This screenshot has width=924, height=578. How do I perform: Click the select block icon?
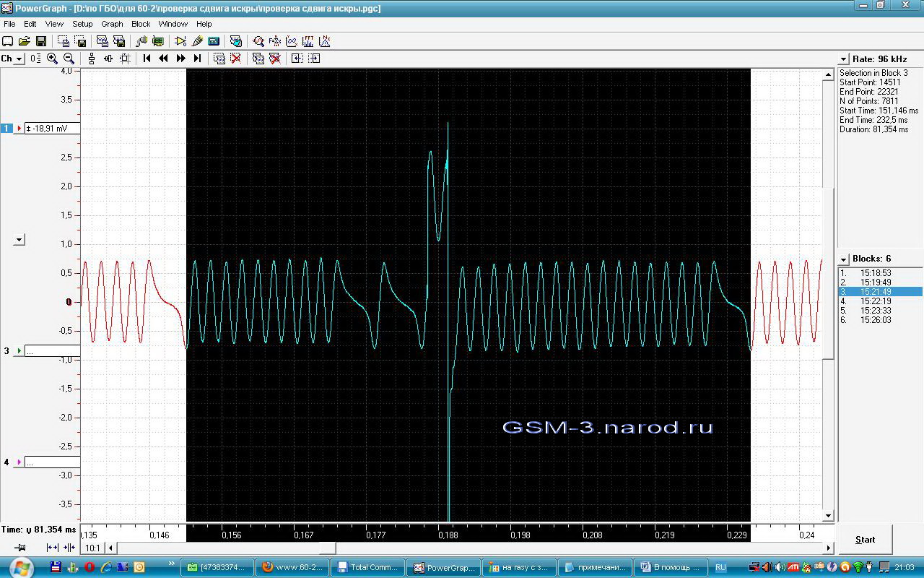point(219,59)
